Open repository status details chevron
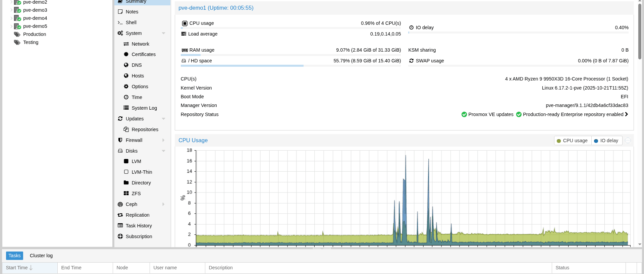The height and width of the screenshot is (274, 644). pyautogui.click(x=626, y=114)
